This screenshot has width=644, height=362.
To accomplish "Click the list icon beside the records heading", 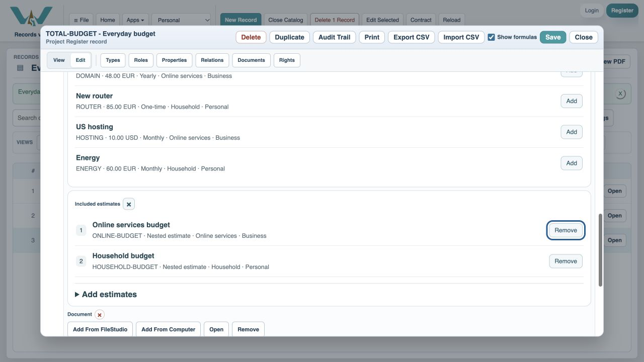I will coord(20,68).
